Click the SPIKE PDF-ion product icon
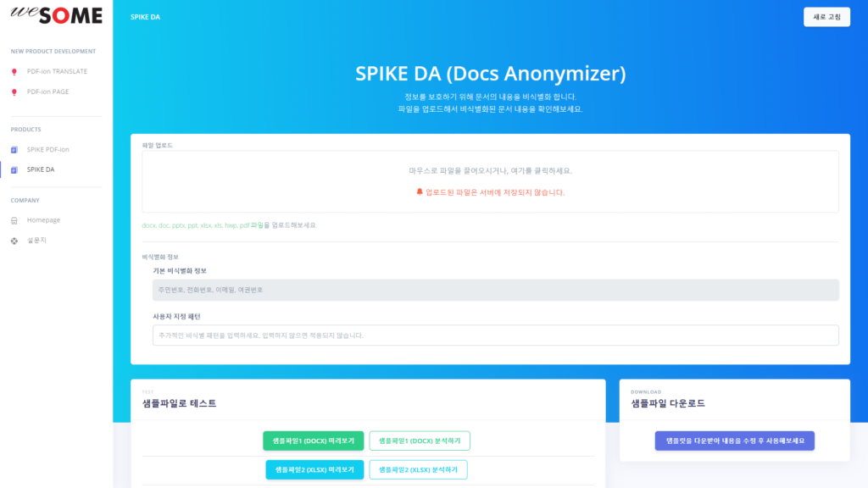This screenshot has height=488, width=868. click(x=14, y=149)
